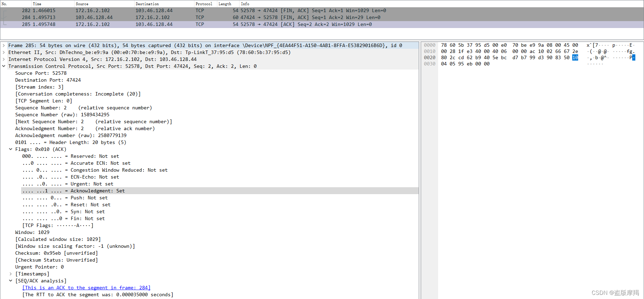Image resolution: width=644 pixels, height=299 pixels.
Task: Select packet 285 in the packet list
Action: 322,25
